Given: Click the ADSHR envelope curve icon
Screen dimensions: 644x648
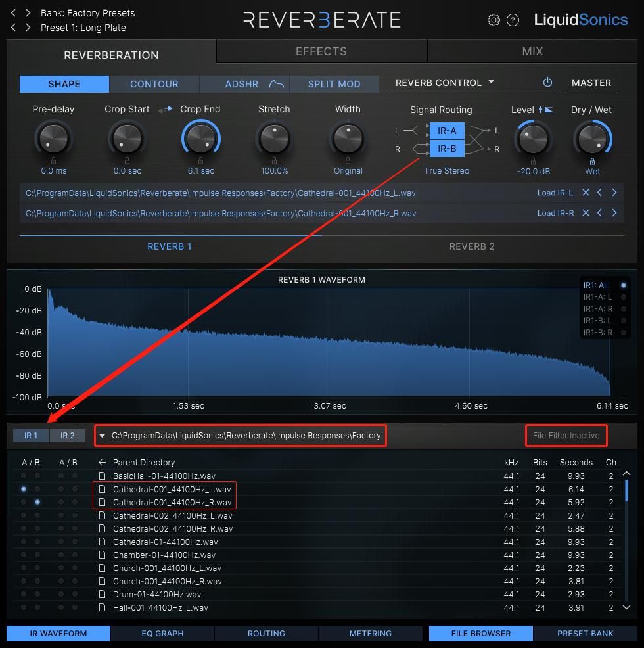Looking at the screenshot, I should (277, 84).
